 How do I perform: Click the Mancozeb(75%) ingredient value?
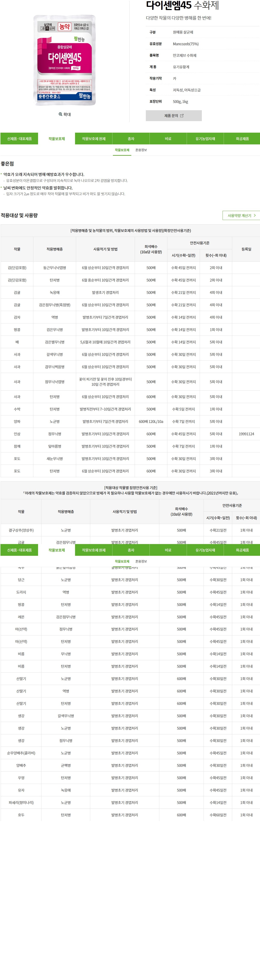186,44
